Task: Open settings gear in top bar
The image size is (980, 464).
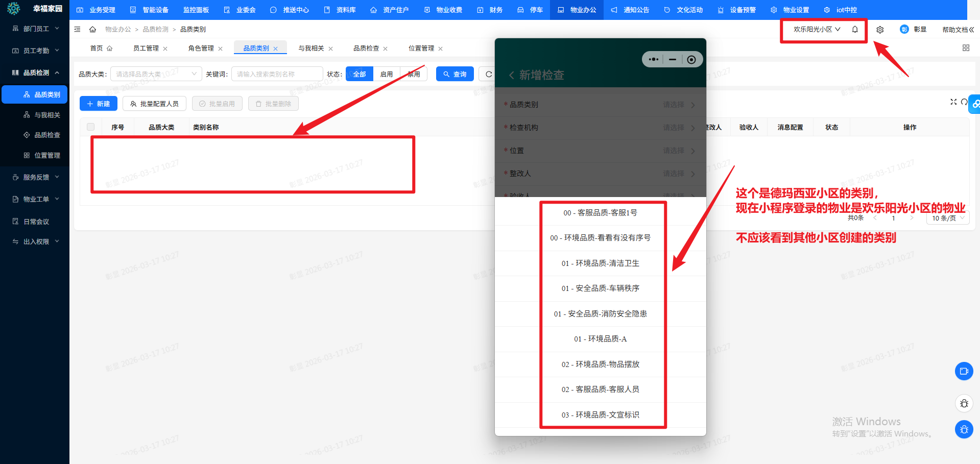Action: [x=880, y=30]
